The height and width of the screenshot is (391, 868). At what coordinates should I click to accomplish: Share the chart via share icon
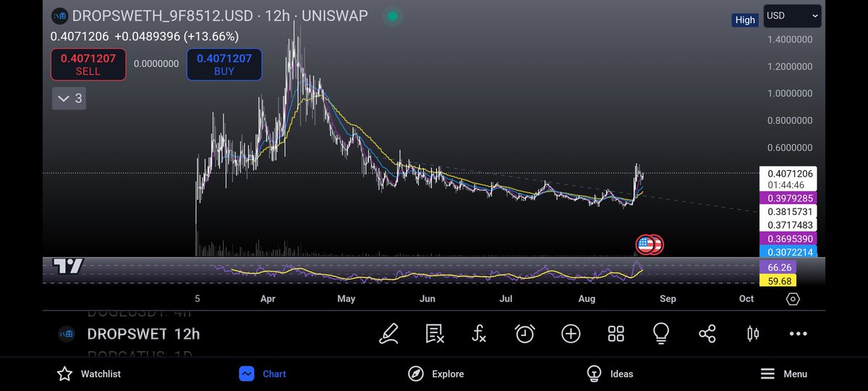tap(707, 334)
